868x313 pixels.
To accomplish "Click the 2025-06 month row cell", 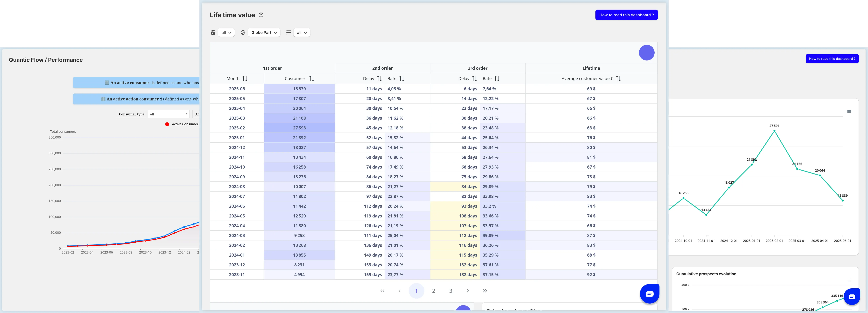I will click(x=237, y=89).
